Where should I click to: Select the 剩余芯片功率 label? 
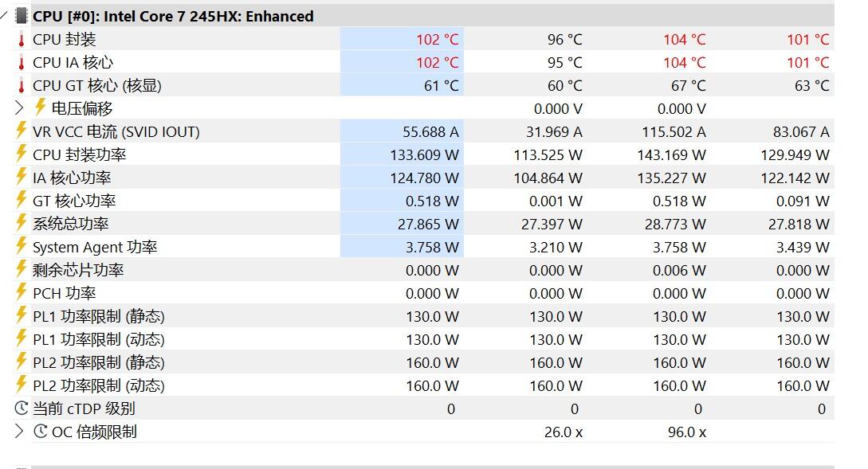(78, 271)
